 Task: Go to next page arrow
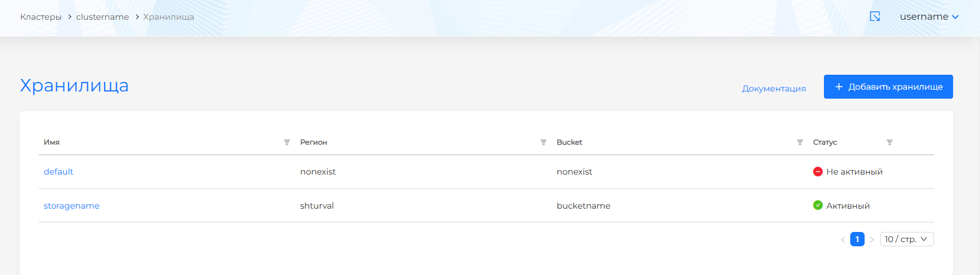(x=872, y=240)
